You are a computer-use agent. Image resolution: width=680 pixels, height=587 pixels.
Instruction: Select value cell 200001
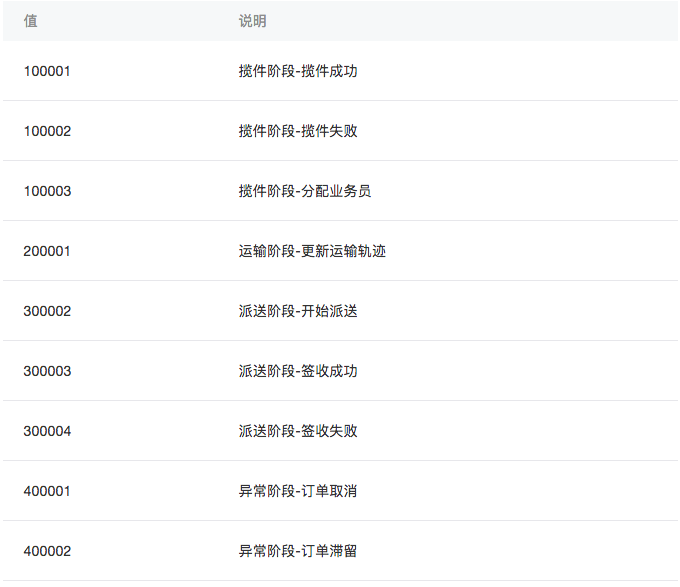pyautogui.click(x=47, y=251)
